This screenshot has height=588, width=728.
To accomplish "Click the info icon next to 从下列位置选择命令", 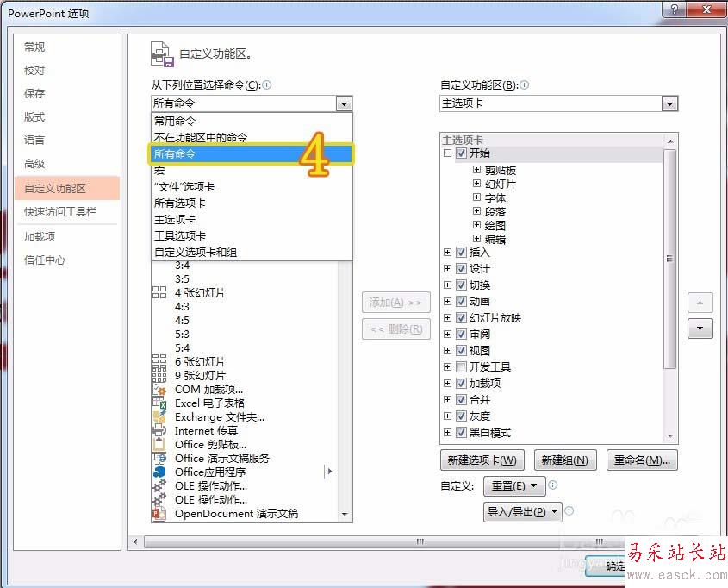I will (267, 85).
